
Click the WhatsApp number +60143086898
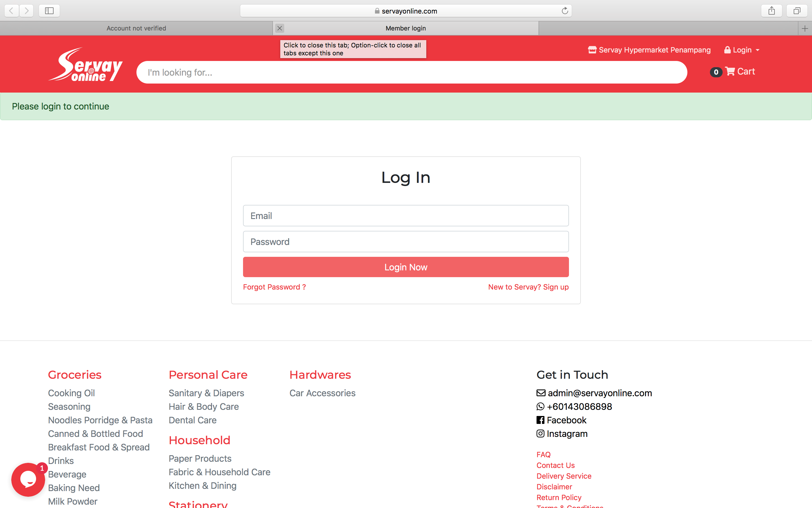(574, 406)
